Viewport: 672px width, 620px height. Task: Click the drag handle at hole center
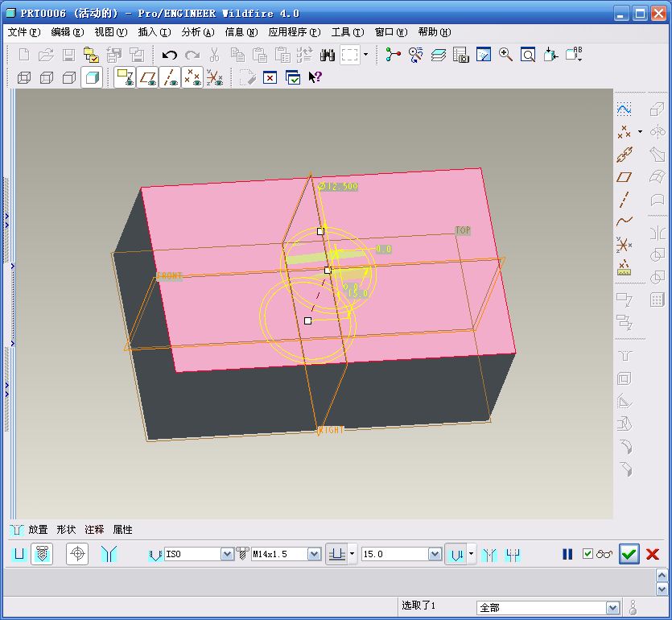[x=328, y=270]
